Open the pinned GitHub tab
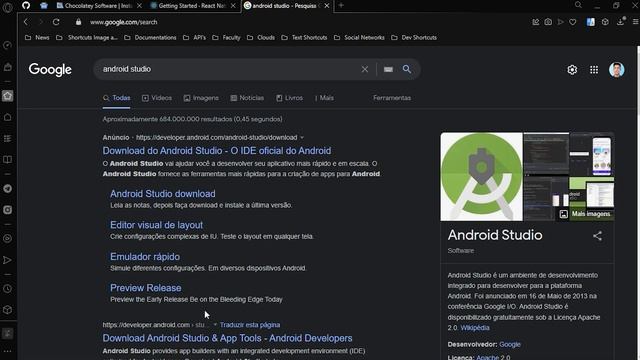This screenshot has height=360, width=640. [x=26, y=5]
